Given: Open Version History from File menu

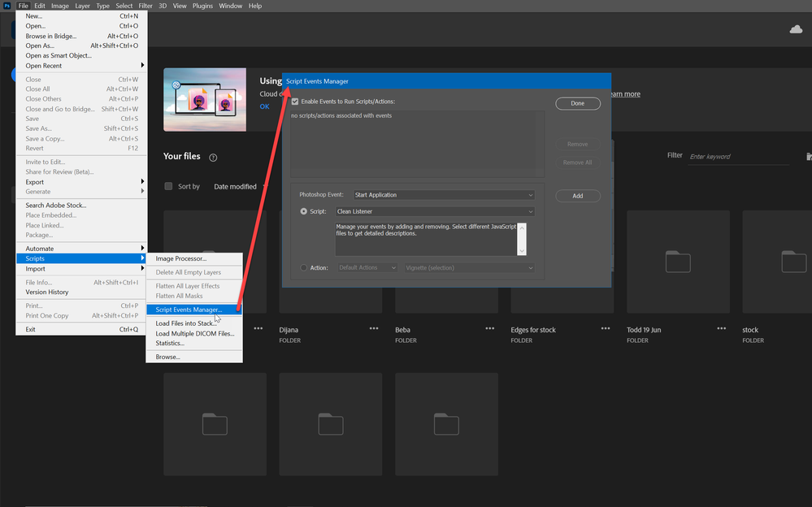Looking at the screenshot, I should (x=81, y=292).
